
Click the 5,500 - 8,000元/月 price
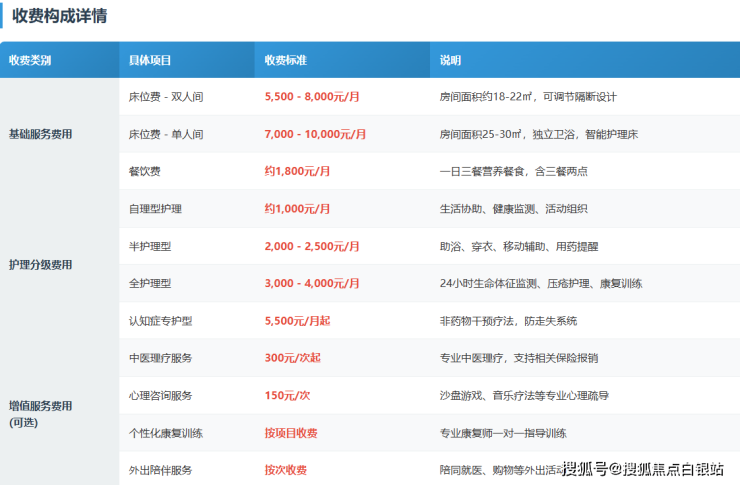point(312,97)
